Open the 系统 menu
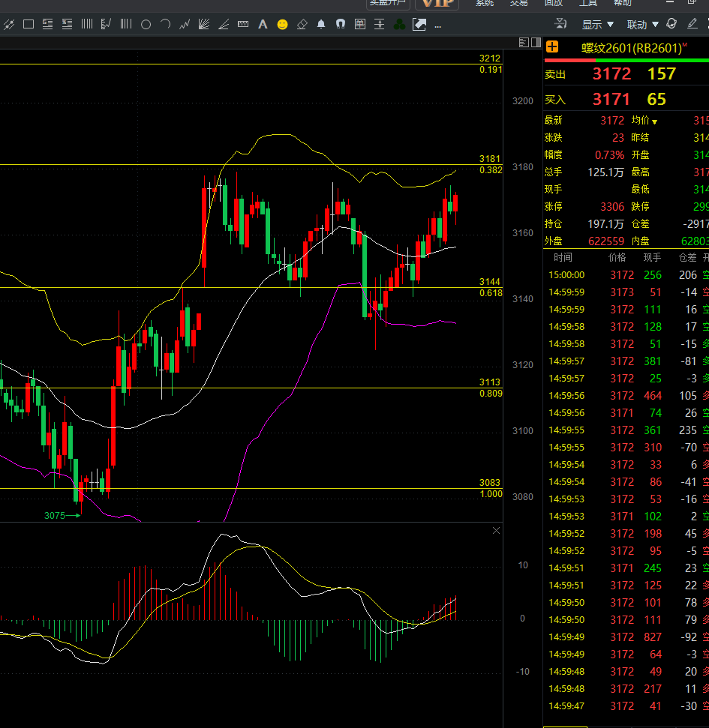 485,3
